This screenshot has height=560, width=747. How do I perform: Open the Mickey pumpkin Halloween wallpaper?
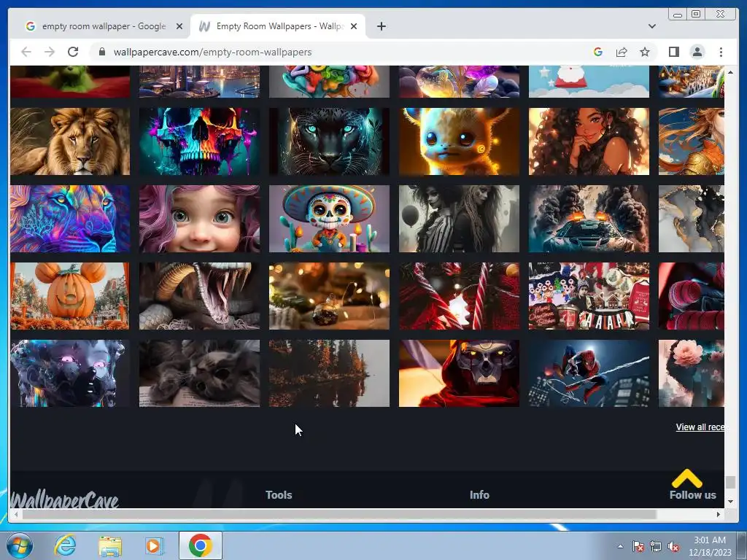pos(70,296)
